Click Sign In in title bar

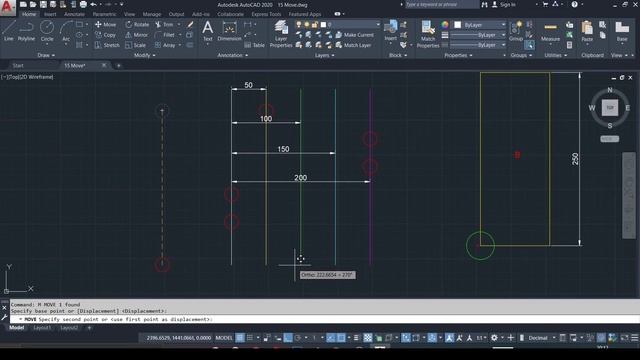pyautogui.click(x=504, y=4)
